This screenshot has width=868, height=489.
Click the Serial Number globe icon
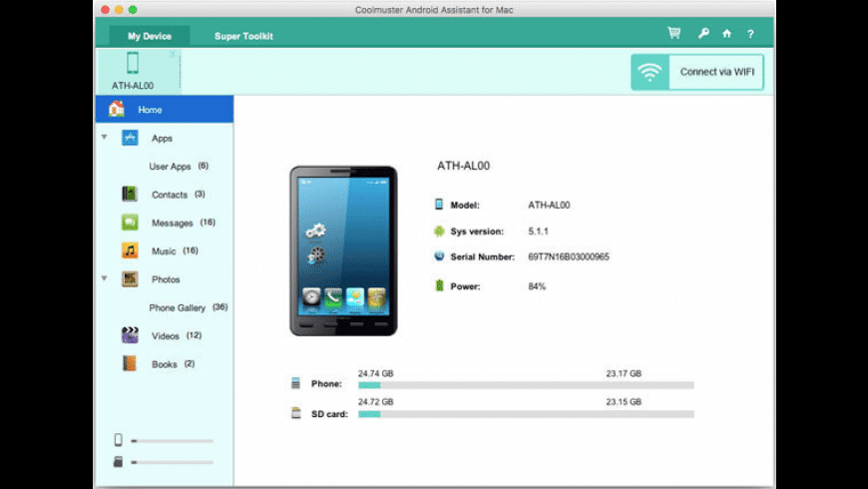[439, 256]
